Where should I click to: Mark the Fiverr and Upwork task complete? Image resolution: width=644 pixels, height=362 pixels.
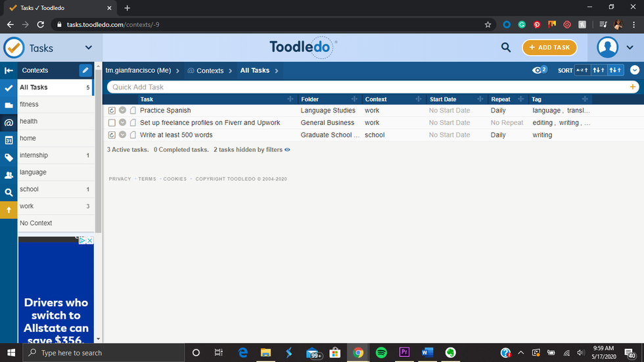click(112, 123)
